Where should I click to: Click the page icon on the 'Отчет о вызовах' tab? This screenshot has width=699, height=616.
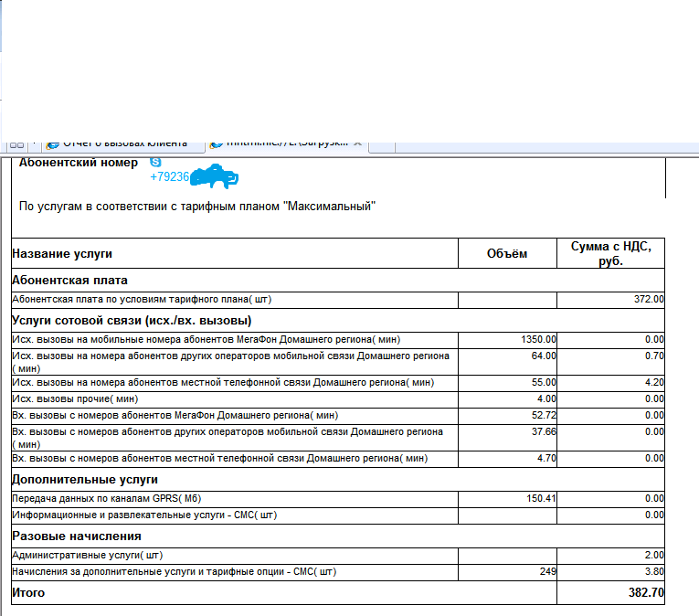53,143
